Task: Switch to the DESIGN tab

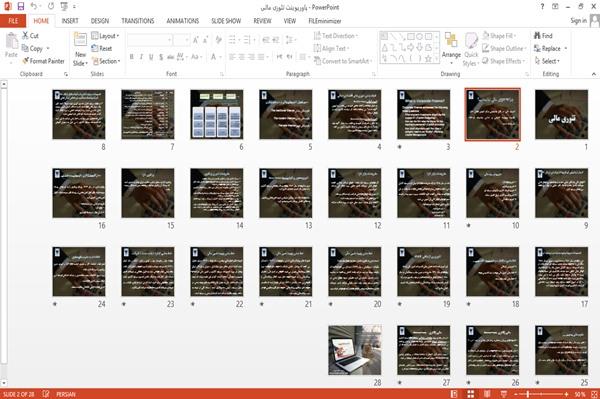Action: click(x=100, y=21)
